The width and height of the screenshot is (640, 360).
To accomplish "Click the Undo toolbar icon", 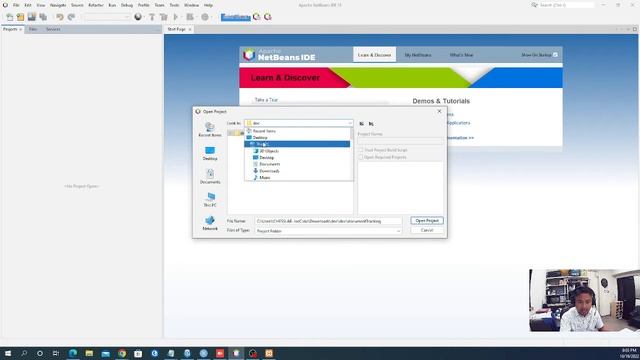I will point(60,17).
